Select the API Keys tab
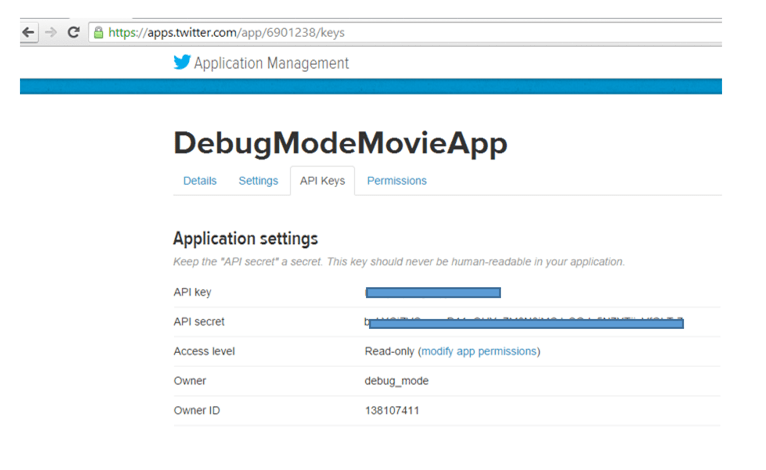This screenshot has width=766, height=470. 322,181
